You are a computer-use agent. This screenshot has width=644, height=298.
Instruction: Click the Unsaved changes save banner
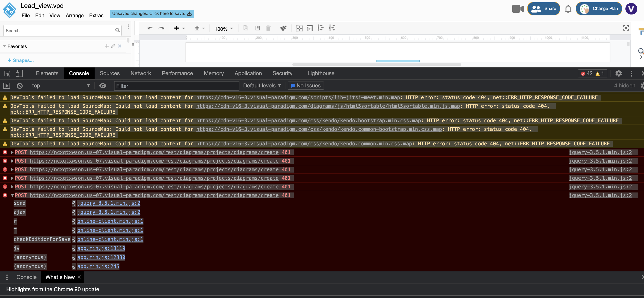[x=152, y=14]
